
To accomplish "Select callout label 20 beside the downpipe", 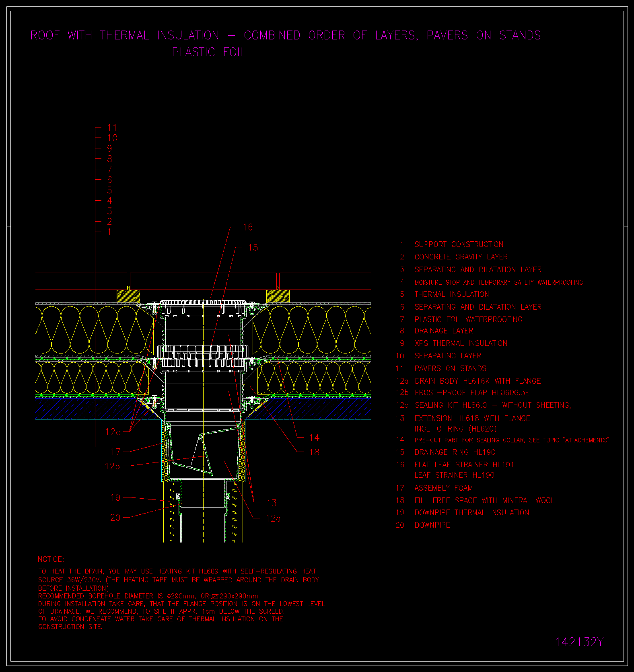I will (115, 518).
